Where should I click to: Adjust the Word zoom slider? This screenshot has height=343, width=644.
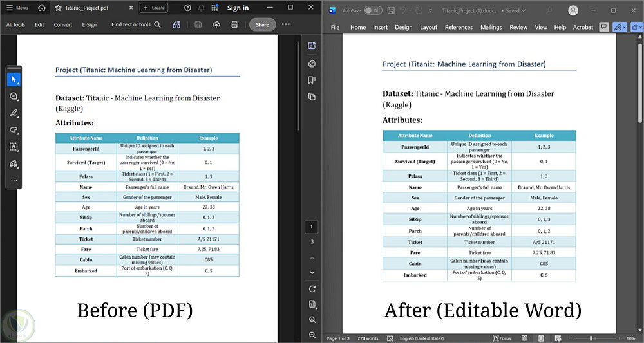point(591,338)
